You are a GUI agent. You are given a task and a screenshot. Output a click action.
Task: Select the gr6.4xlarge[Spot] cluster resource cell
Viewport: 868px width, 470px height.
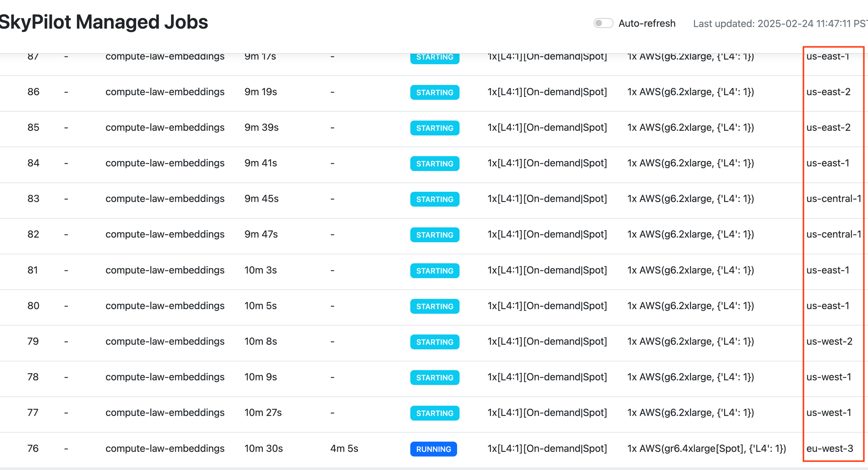coord(707,449)
